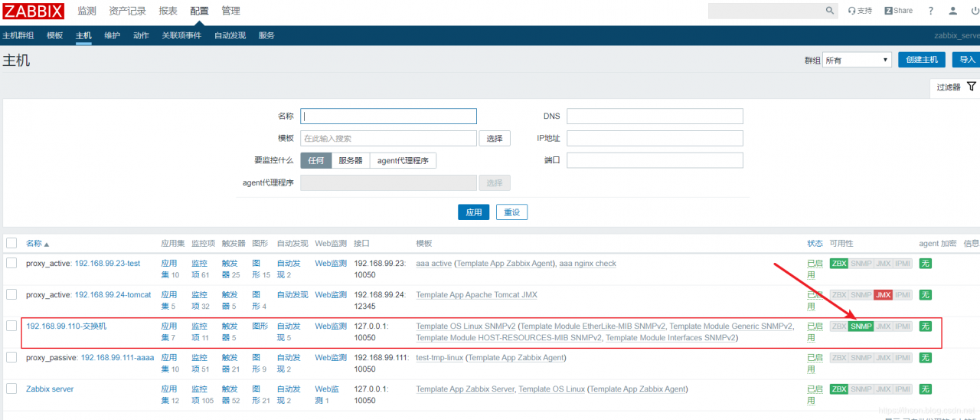
Task: Tick the select-all hosts checkbox
Action: point(11,243)
